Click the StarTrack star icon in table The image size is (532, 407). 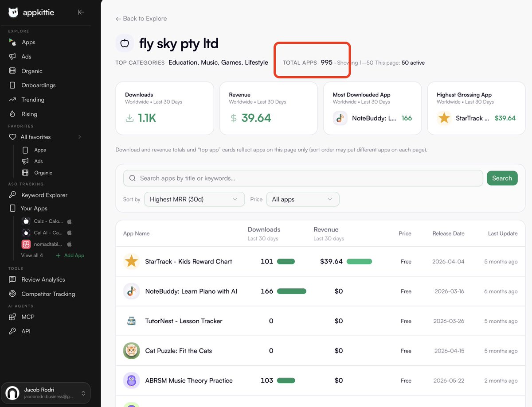131,261
